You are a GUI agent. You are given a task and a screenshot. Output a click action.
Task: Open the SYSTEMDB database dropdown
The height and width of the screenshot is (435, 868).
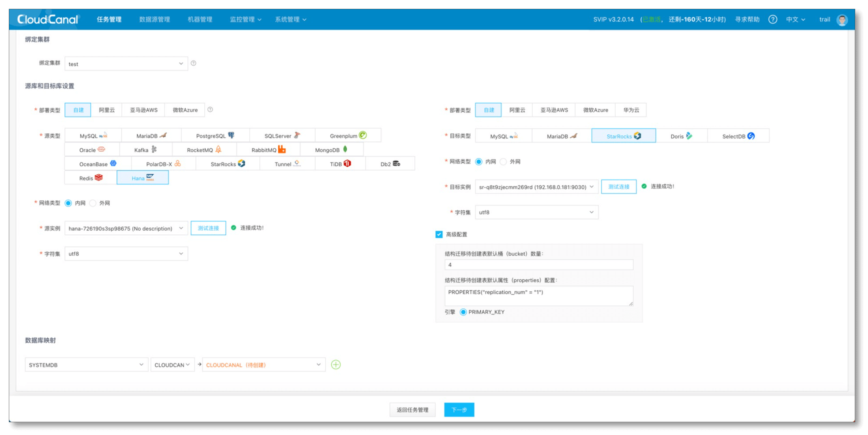point(86,365)
